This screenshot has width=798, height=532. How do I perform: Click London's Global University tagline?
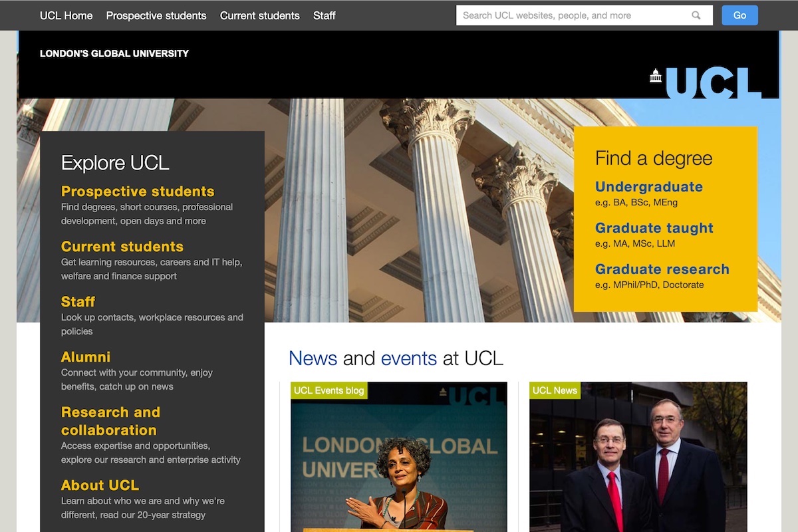114,54
